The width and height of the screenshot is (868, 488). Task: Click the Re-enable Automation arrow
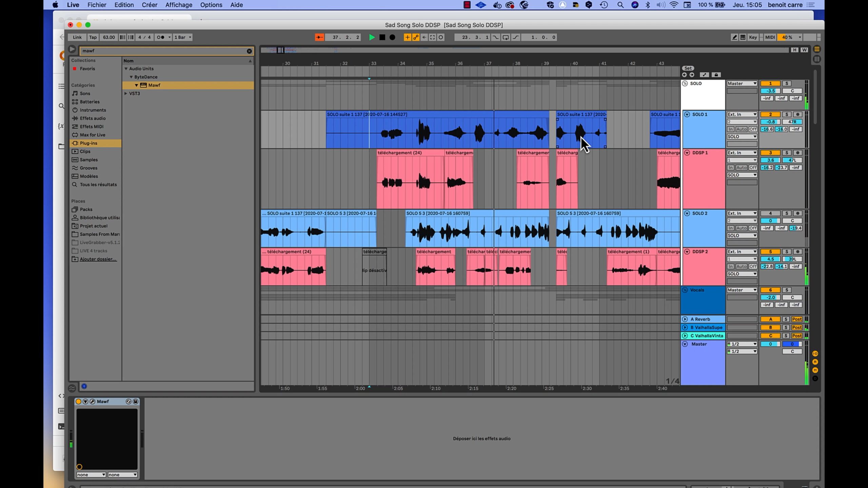click(x=424, y=37)
